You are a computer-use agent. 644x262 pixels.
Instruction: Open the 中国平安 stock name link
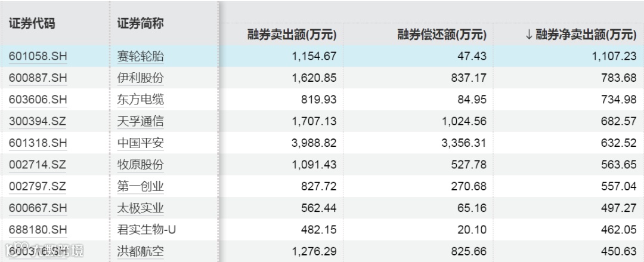[141, 143]
